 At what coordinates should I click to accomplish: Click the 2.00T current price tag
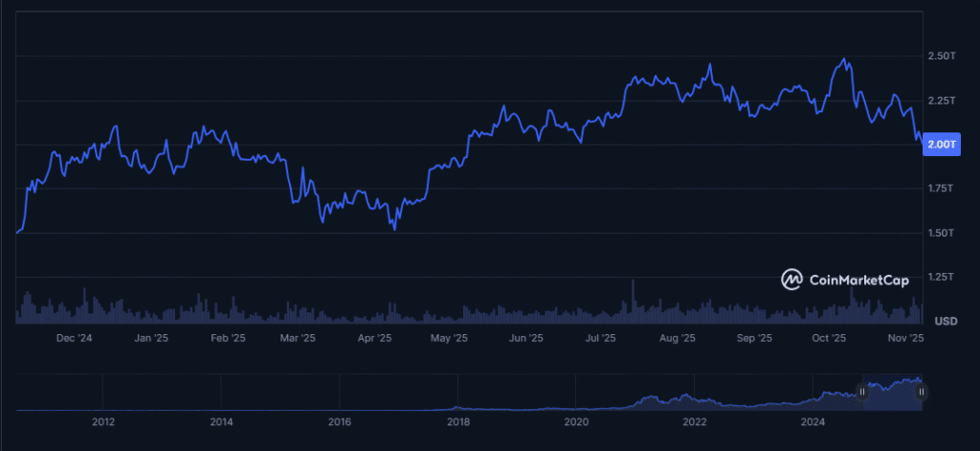tap(942, 145)
